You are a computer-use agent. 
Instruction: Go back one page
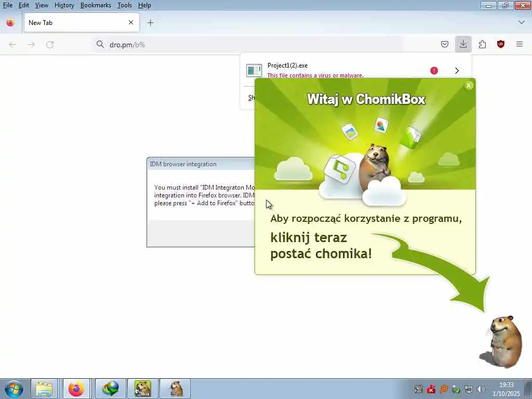coord(12,45)
